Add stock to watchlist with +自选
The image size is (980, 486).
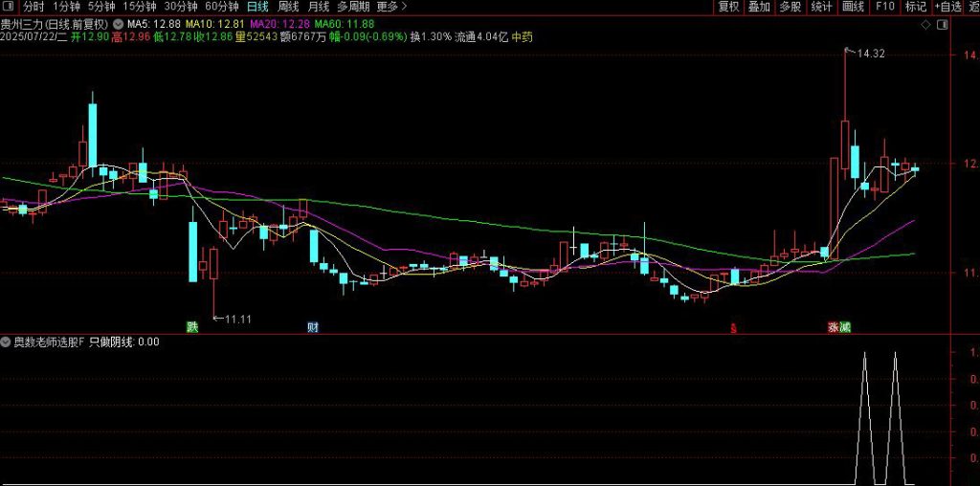(x=947, y=7)
